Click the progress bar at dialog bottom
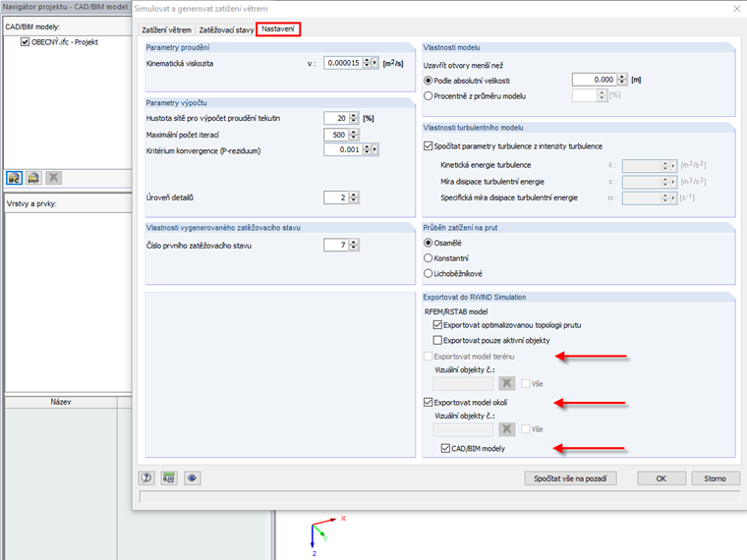 pos(439,497)
